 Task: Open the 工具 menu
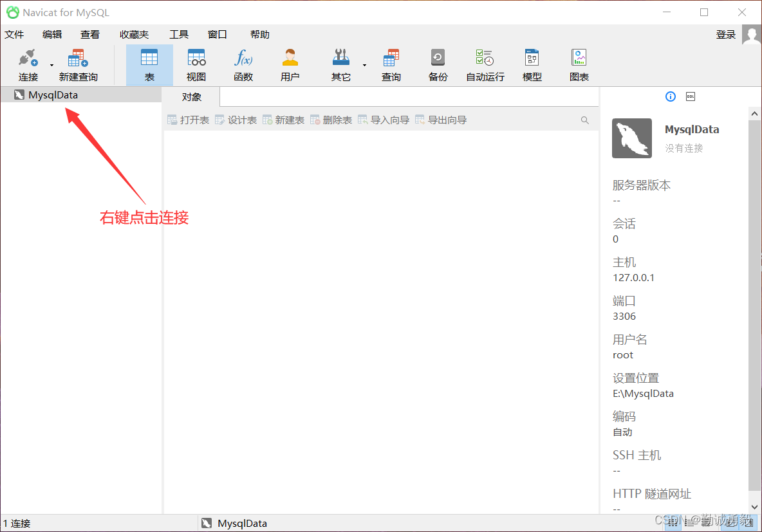coord(178,35)
